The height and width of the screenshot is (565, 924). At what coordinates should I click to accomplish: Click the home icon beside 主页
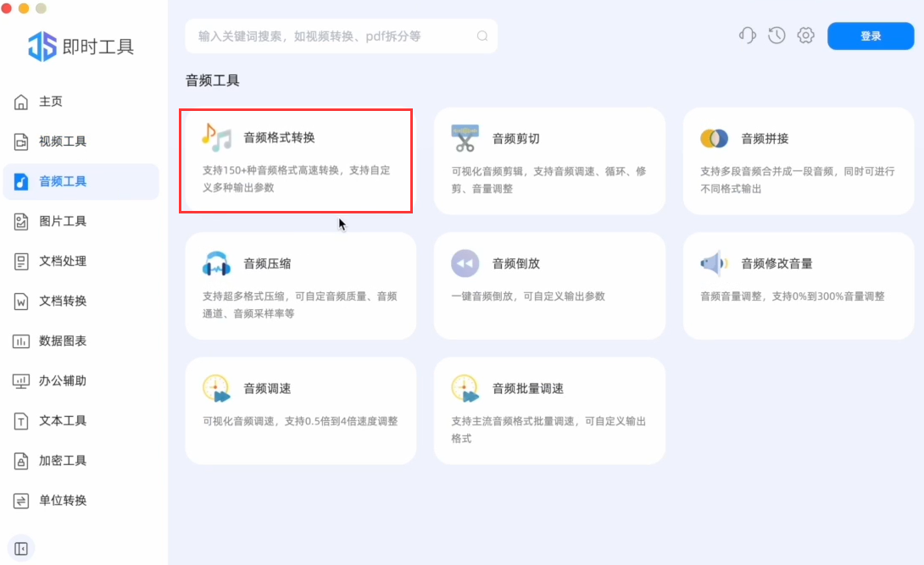click(x=20, y=102)
